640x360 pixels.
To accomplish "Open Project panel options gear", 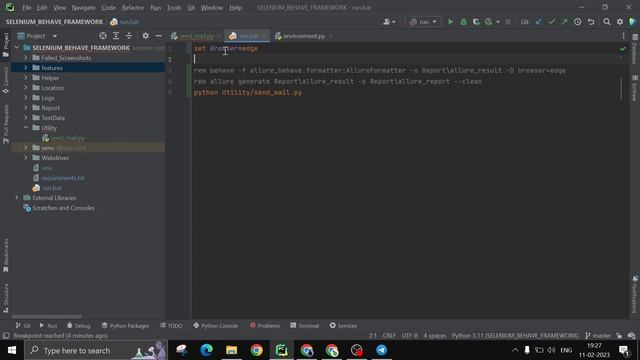I will [x=145, y=36].
